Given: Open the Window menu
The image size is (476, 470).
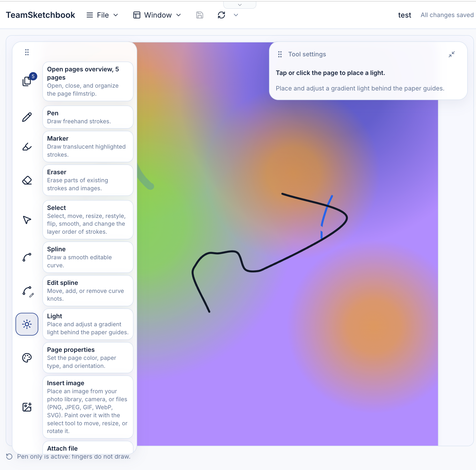Looking at the screenshot, I should 157,15.
